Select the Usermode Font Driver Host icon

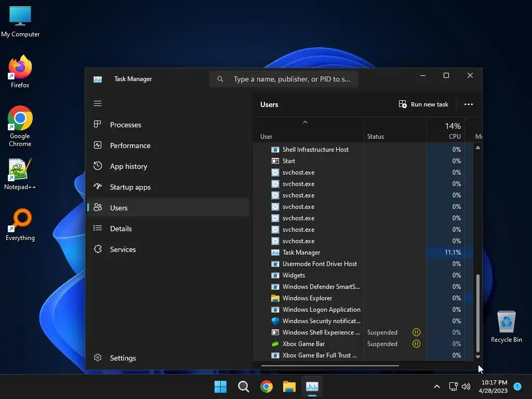click(275, 264)
